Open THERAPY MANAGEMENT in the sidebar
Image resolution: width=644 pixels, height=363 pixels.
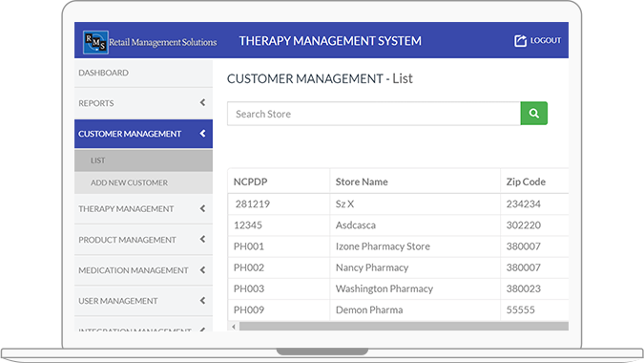pos(143,209)
